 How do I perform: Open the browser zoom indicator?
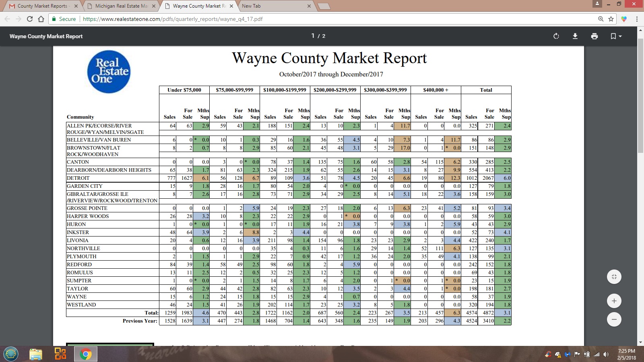tap(601, 19)
